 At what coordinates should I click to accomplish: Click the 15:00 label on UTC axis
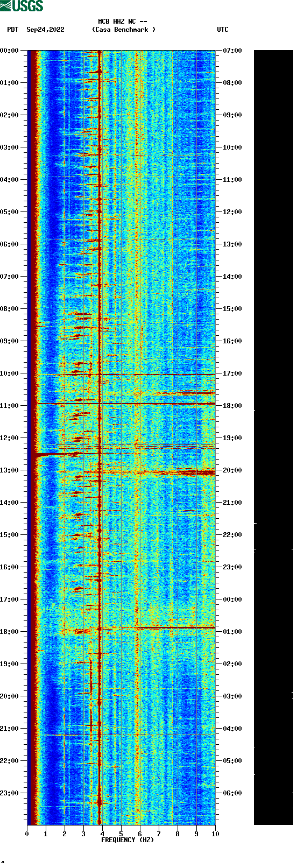coord(232,309)
